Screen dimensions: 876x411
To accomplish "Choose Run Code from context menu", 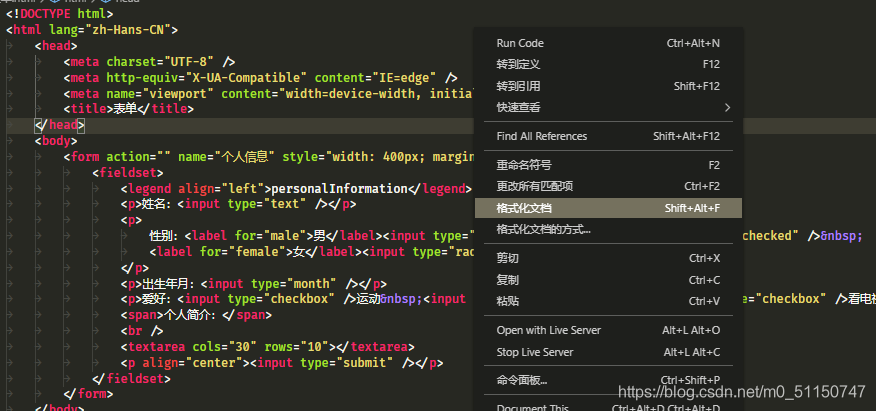I will coord(608,43).
